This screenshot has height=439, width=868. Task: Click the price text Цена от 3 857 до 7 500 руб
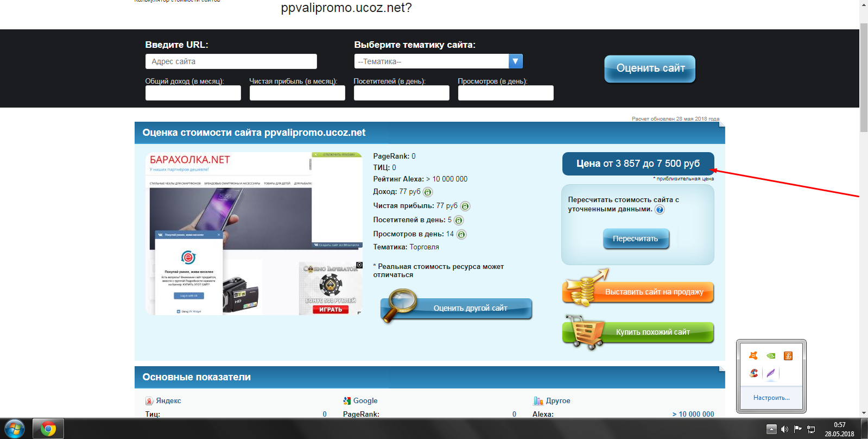638,164
